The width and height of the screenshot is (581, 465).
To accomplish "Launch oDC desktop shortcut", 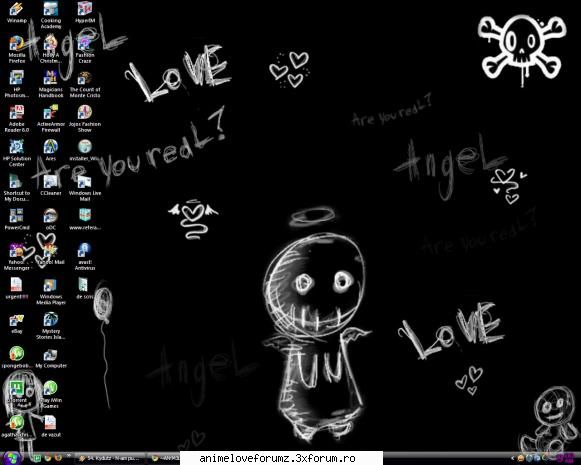I will click(x=51, y=220).
